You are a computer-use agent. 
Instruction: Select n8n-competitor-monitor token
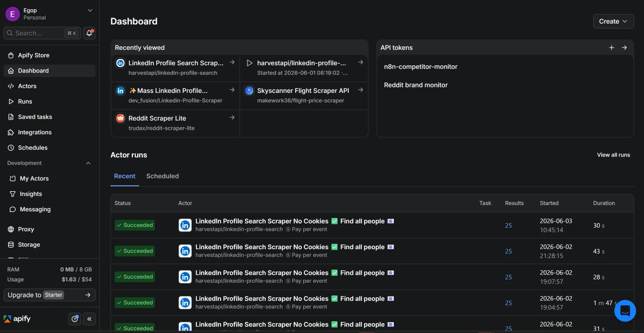[x=421, y=67]
